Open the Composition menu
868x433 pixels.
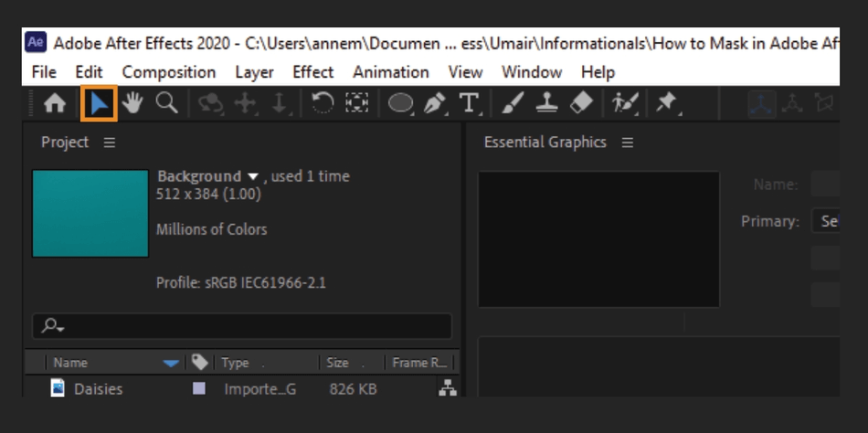tap(169, 72)
